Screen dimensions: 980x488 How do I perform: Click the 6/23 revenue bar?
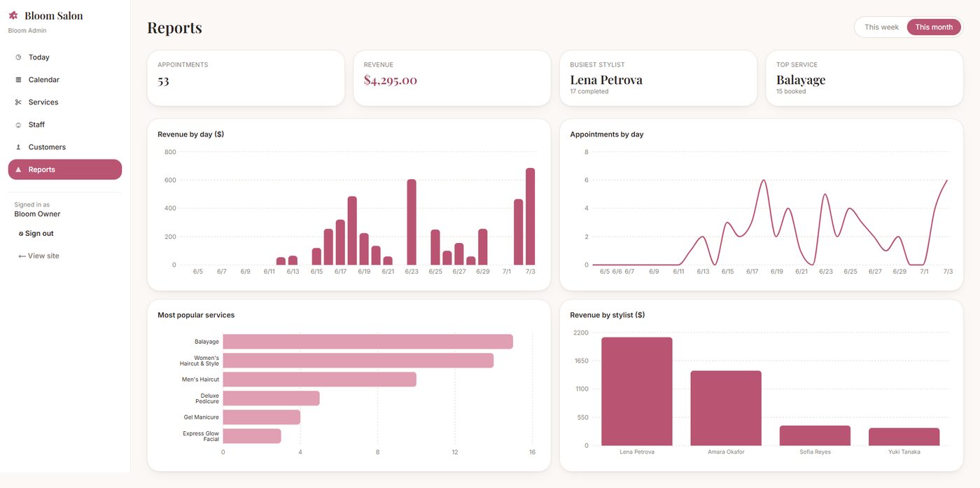click(412, 222)
